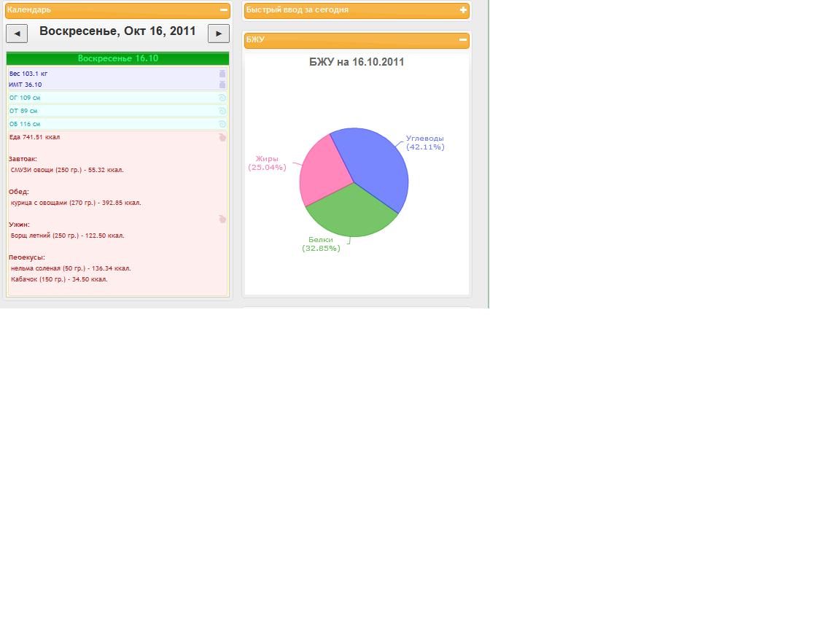The height and width of the screenshot is (630, 840).
Task: Go to the next day in calendar
Action: click(x=219, y=34)
